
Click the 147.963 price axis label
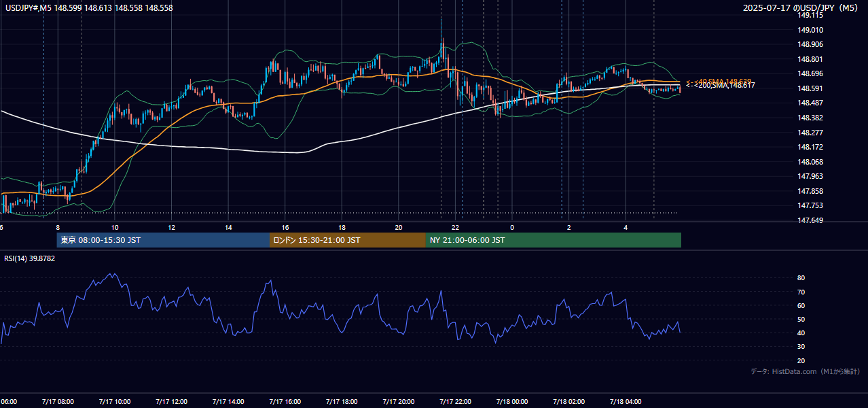click(810, 176)
